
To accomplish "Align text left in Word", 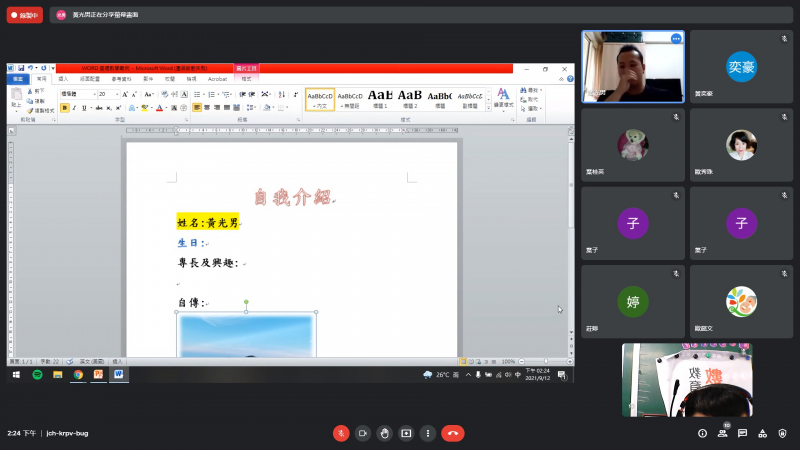I will pyautogui.click(x=197, y=108).
